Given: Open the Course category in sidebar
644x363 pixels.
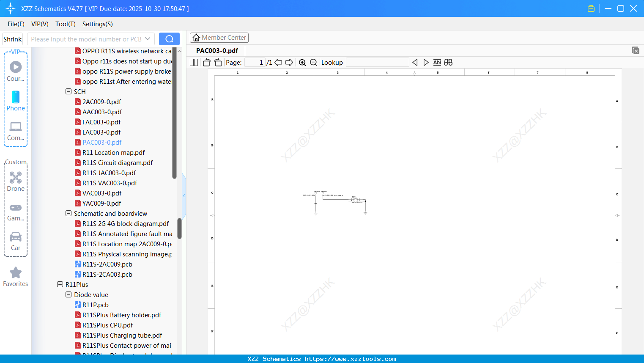Looking at the screenshot, I should (x=16, y=71).
